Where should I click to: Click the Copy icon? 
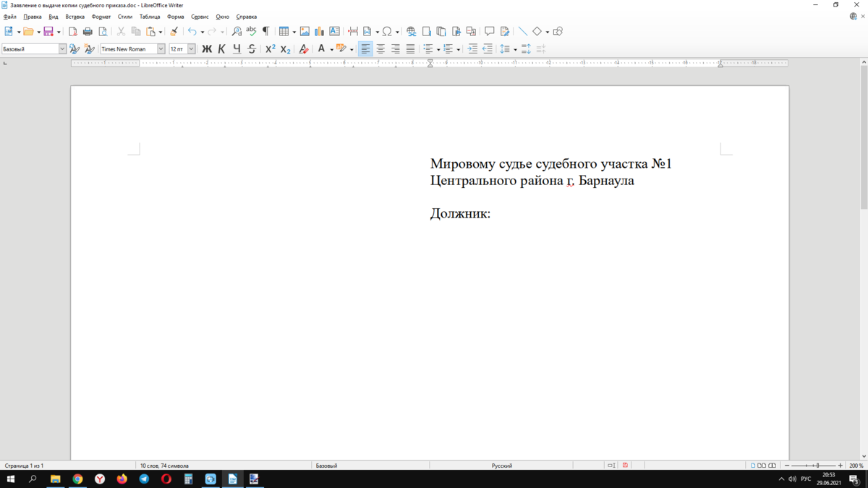point(136,32)
